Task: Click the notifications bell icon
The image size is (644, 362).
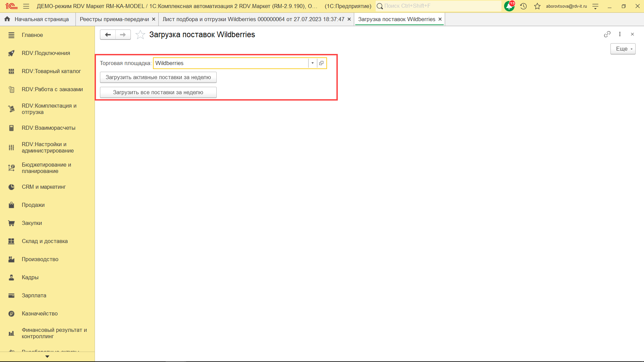Action: click(x=509, y=6)
